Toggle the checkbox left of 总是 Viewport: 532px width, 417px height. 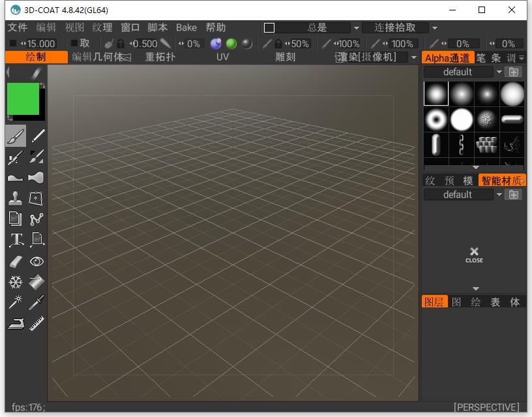click(269, 27)
